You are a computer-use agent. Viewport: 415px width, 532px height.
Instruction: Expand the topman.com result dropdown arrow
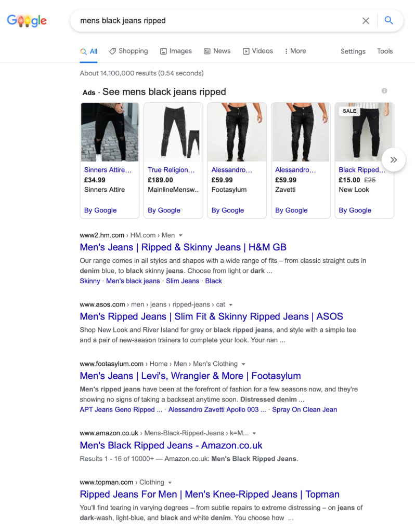[170, 483]
